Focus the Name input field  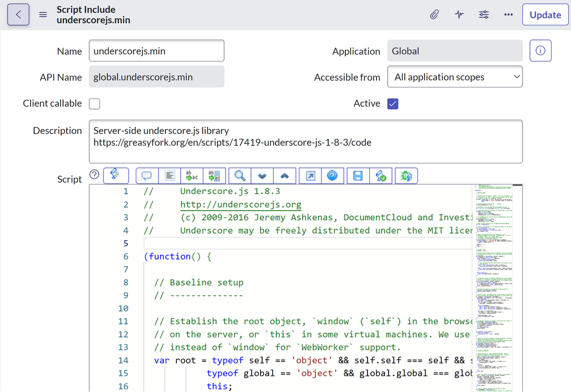tap(156, 51)
